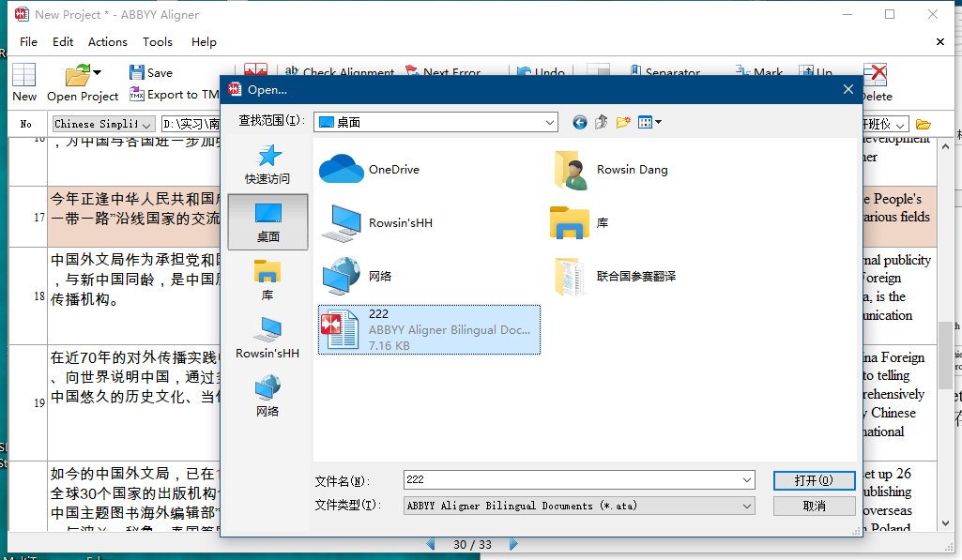Click Export to TMX toolbar item
This screenshot has width=962, height=560.
coord(175,95)
